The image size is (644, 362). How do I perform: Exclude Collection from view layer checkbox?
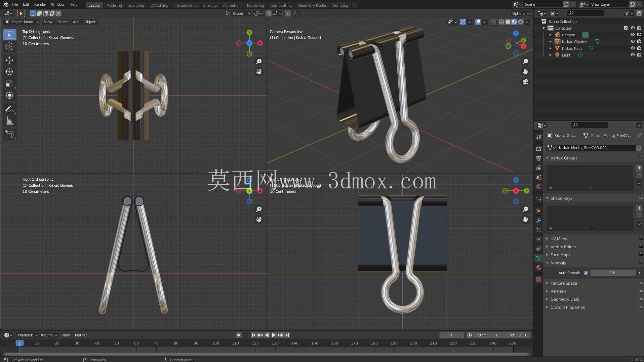(626, 28)
